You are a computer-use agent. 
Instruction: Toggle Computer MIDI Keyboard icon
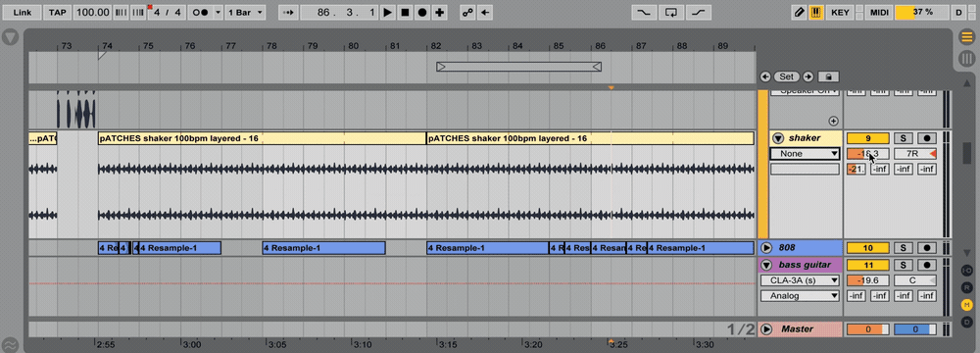815,12
